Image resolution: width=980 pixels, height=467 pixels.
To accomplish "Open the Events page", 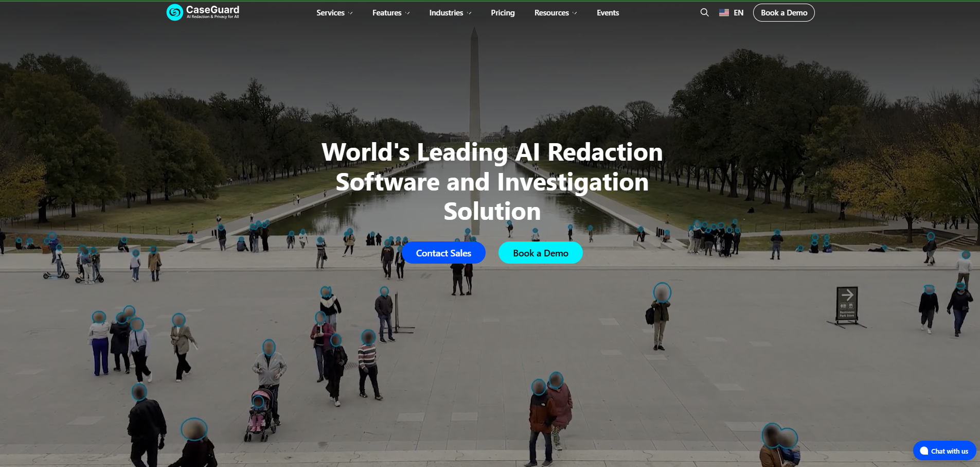I will tap(608, 13).
